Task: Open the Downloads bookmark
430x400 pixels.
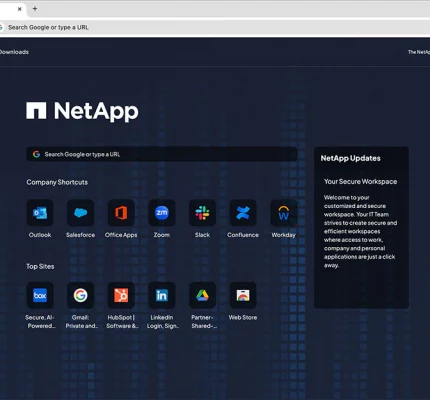Action: (14, 52)
